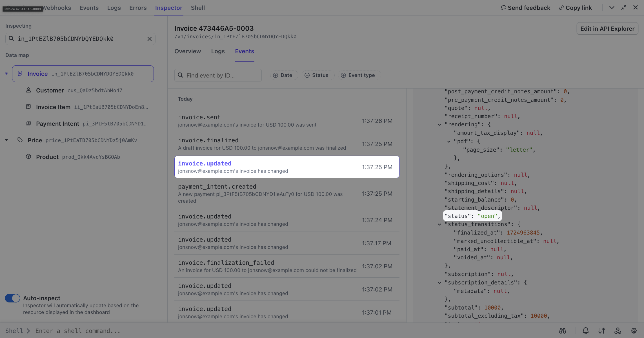Select the invoice.finalization_failed event row
Screen dimensions: 644x338
(287, 266)
